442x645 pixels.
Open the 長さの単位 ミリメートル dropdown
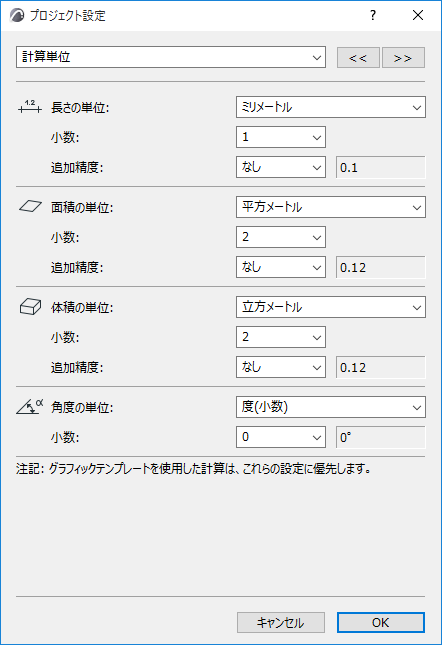tap(331, 107)
